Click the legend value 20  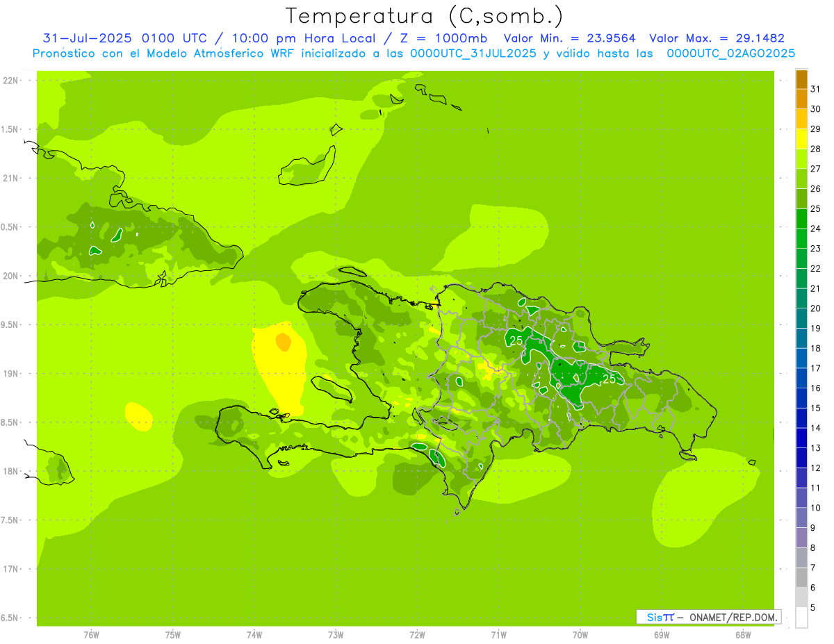coord(816,308)
